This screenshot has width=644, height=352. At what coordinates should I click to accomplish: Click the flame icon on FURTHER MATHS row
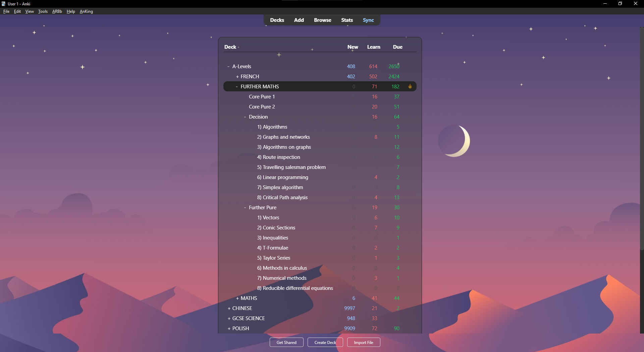coord(410,86)
